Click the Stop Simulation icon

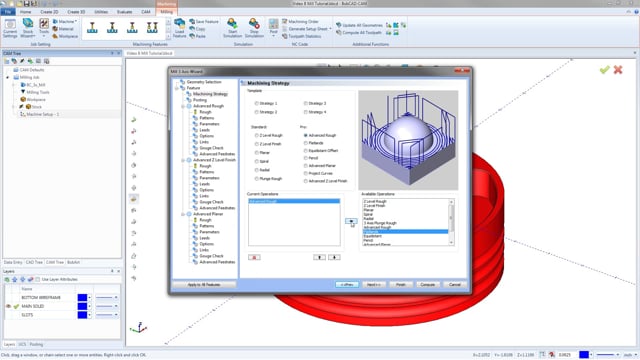point(254,27)
